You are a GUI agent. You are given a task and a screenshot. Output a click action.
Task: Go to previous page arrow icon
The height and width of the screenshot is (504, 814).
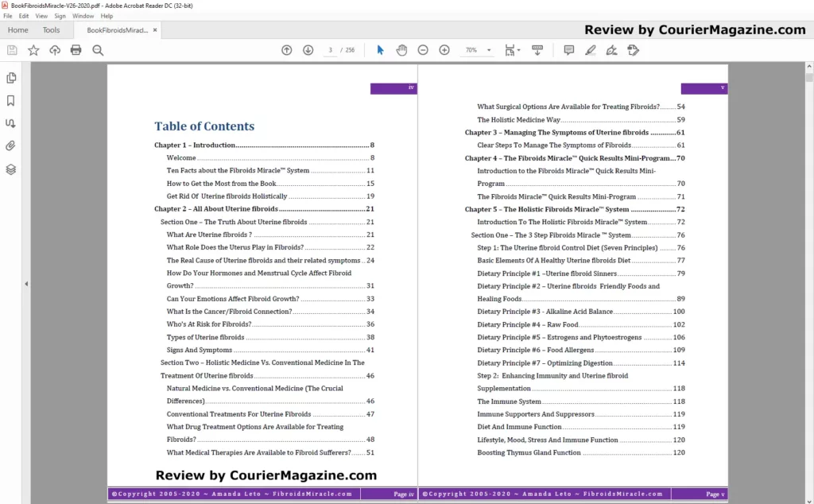[x=286, y=50]
